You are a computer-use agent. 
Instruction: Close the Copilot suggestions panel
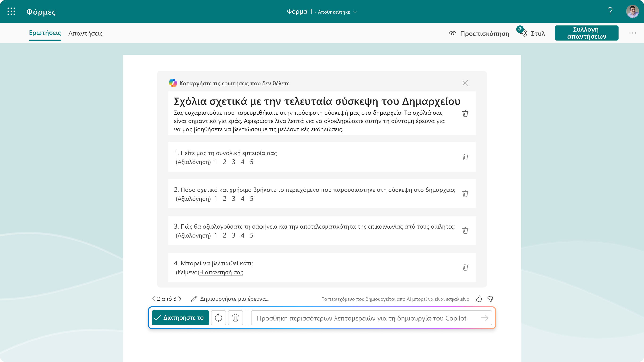coord(465,83)
